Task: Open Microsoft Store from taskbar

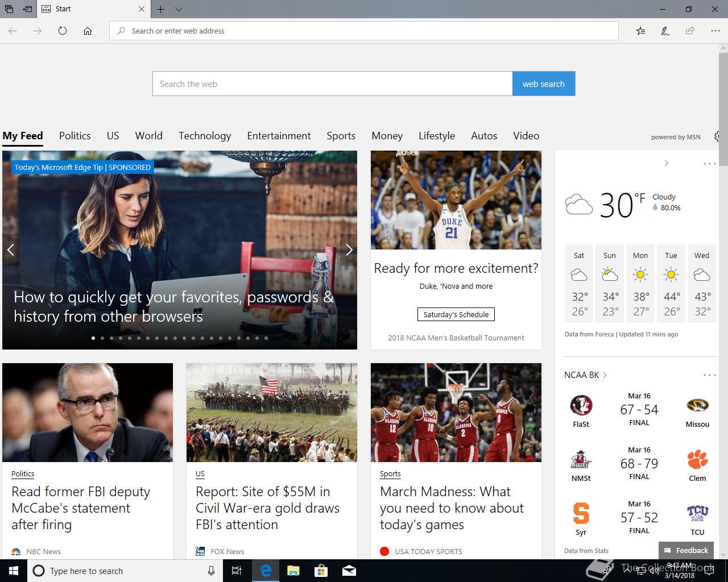Action: [x=321, y=571]
